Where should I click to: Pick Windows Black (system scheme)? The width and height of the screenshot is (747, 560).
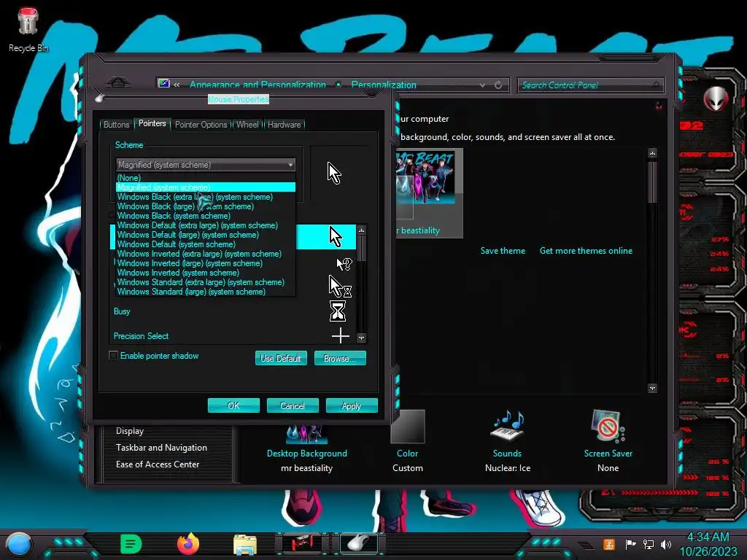click(x=205, y=216)
